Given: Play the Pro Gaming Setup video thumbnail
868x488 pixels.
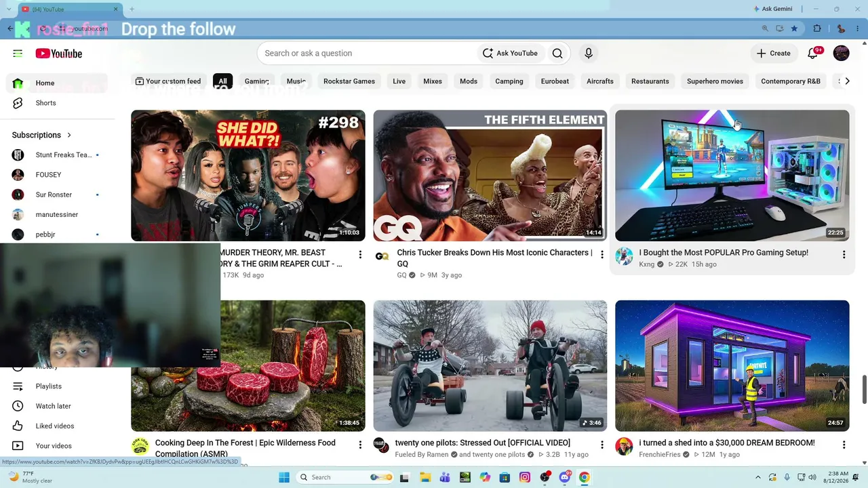Looking at the screenshot, I should pos(732,176).
